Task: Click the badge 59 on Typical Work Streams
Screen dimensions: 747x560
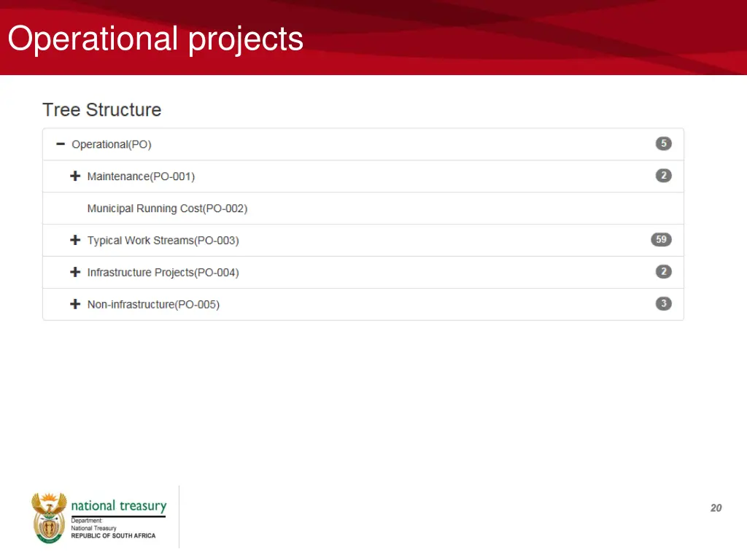Action: [x=661, y=239]
